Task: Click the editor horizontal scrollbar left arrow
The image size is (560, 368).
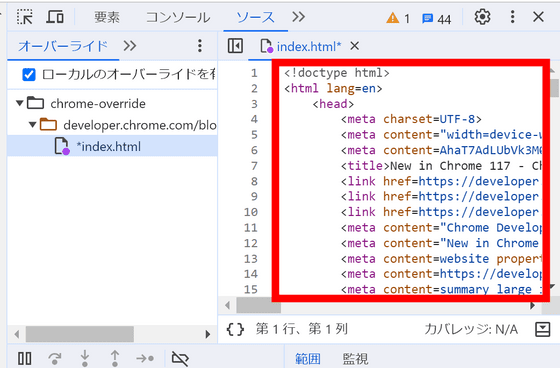Action: [228, 305]
